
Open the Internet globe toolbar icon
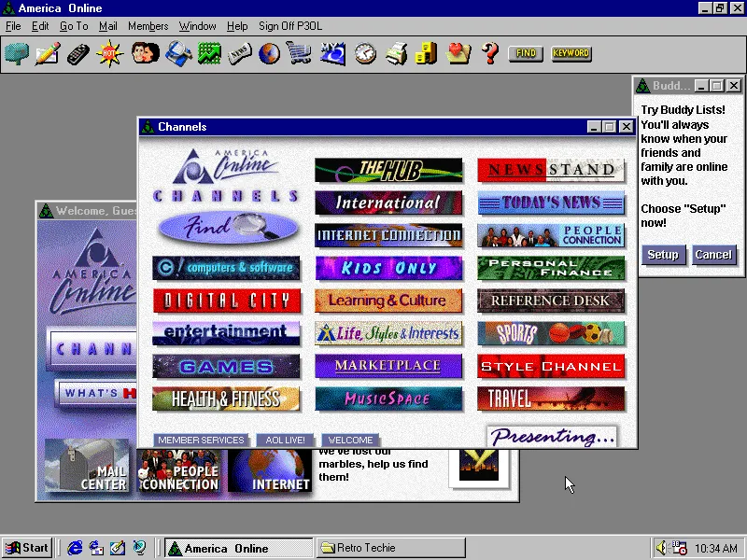point(270,54)
